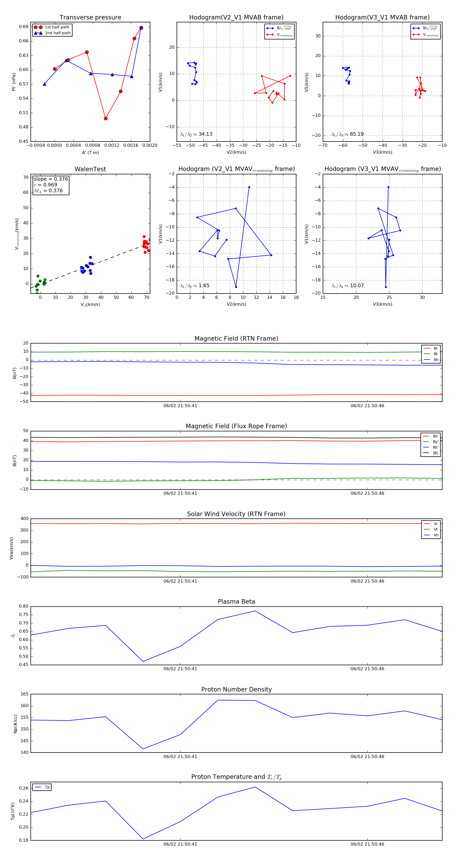Select the "By'" legend entry

point(431,442)
